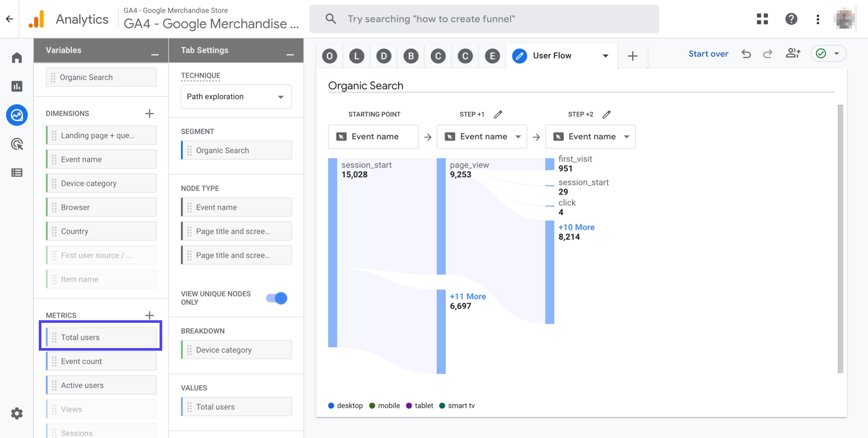Open the Technique Path exploration dropdown
This screenshot has height=438, width=868.
click(236, 97)
